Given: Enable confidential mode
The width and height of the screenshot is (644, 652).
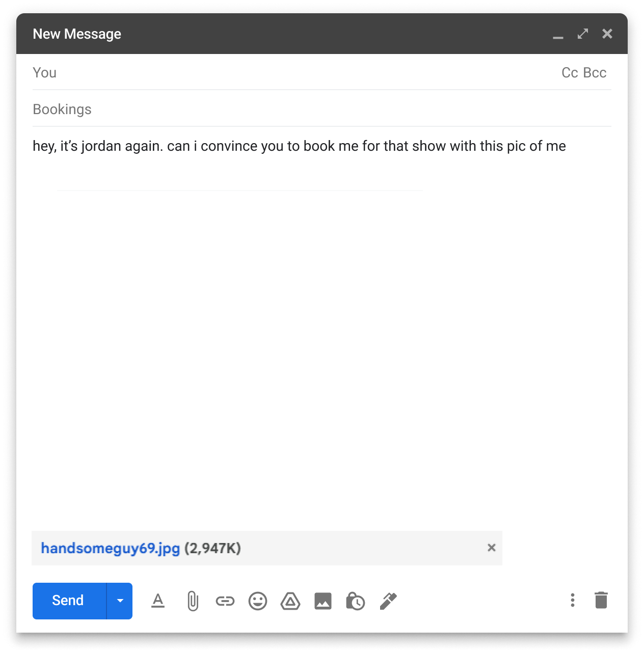Looking at the screenshot, I should point(356,602).
